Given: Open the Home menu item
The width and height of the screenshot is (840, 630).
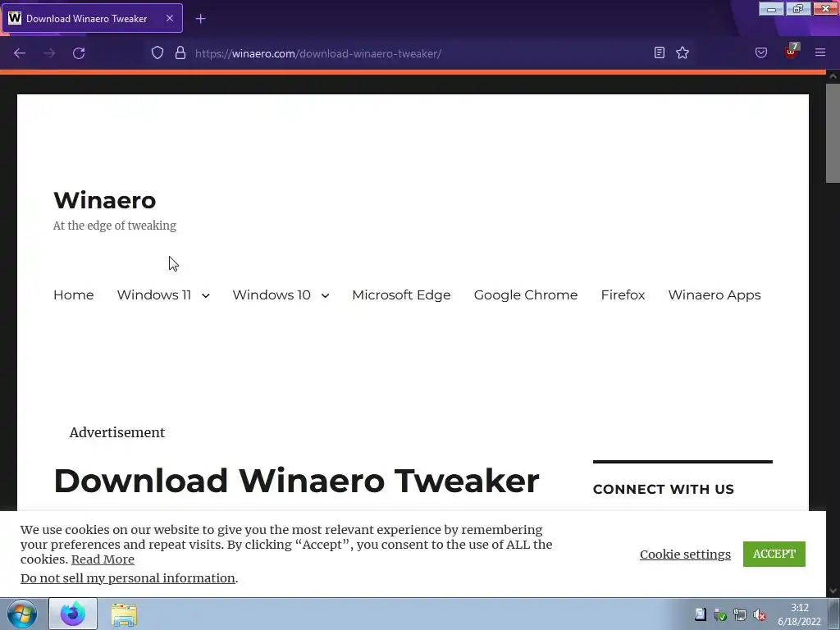Looking at the screenshot, I should [73, 294].
